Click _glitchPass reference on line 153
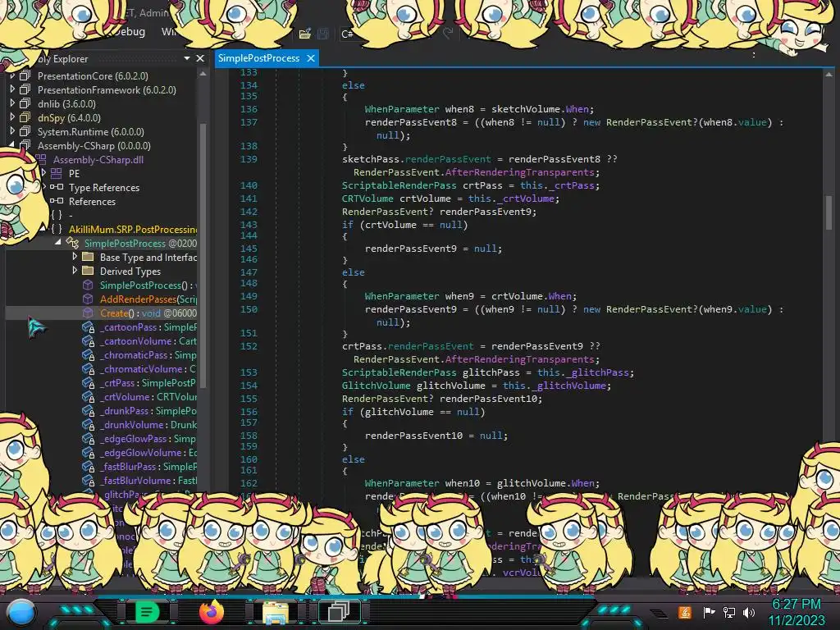840x630 pixels. [599, 372]
